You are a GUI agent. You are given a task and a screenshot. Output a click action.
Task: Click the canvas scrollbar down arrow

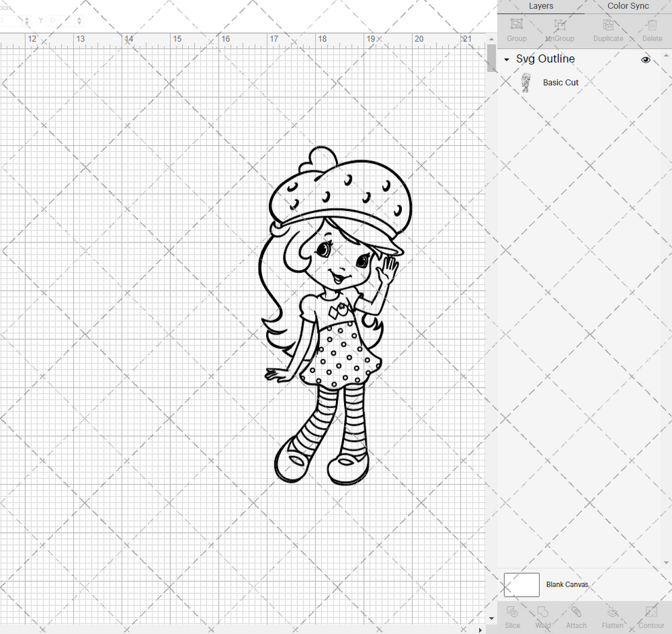(491, 618)
